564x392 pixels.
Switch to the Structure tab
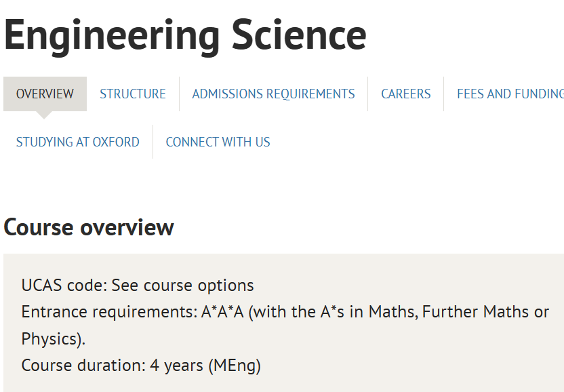coord(133,94)
